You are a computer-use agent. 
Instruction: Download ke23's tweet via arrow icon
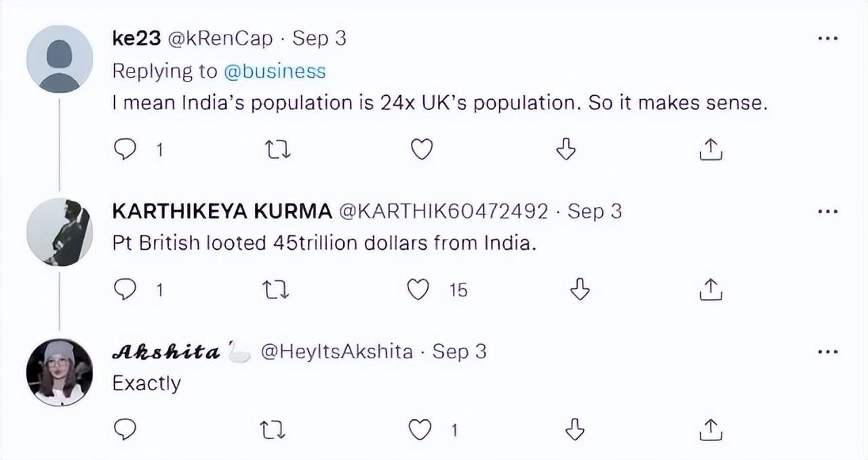point(566,149)
